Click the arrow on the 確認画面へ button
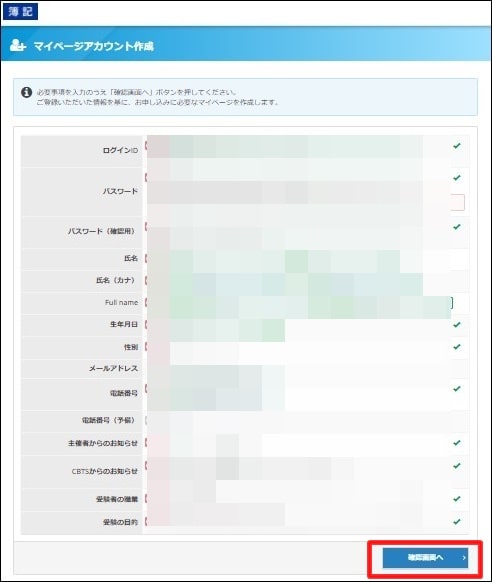 (x=464, y=558)
